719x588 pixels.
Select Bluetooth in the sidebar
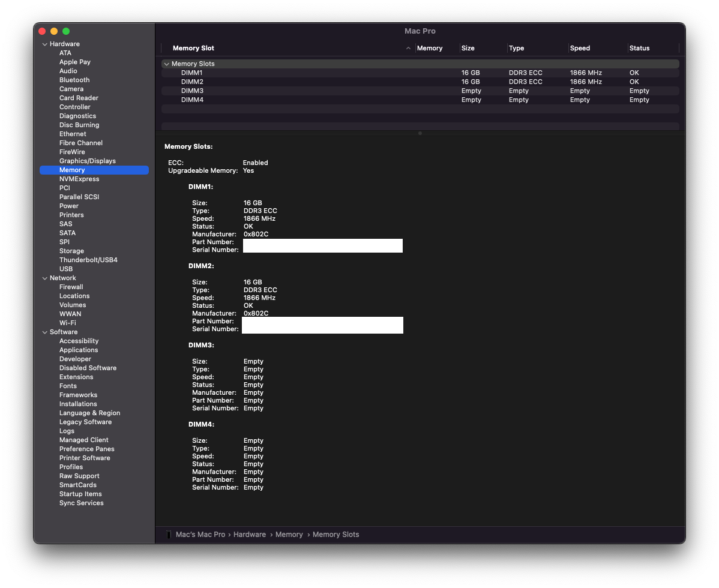coord(74,80)
